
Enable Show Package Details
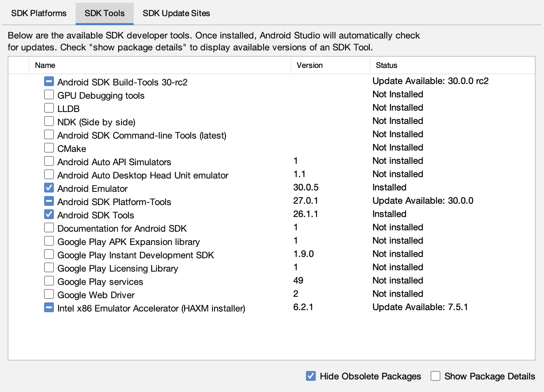[435, 376]
